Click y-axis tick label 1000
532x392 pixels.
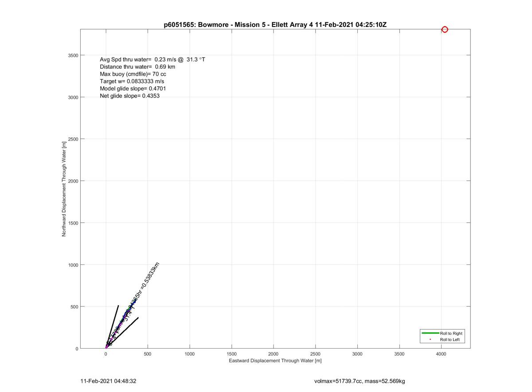coord(73,265)
